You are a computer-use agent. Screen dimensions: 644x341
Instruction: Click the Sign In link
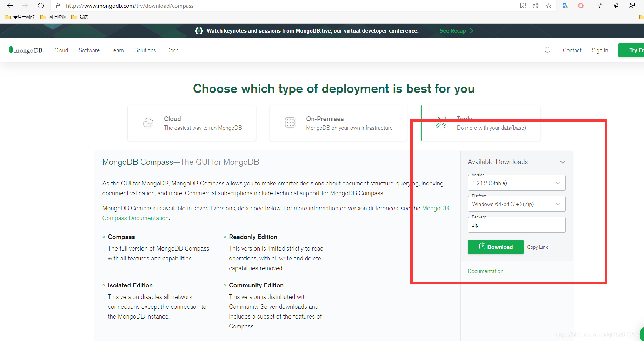click(600, 50)
